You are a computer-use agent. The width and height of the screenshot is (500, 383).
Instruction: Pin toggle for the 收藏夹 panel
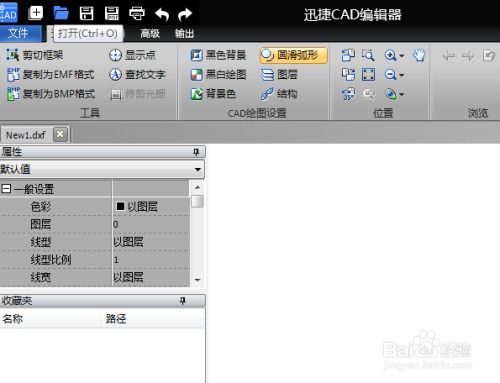[182, 301]
